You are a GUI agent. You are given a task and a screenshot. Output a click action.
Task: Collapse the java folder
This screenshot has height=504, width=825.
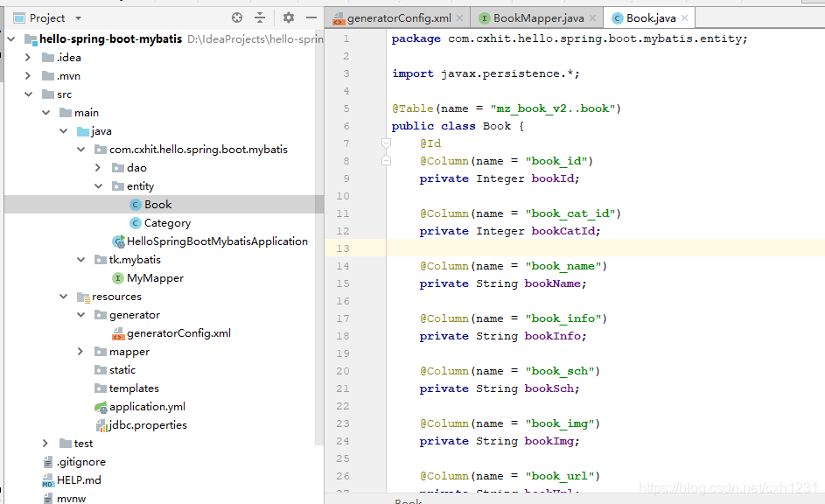click(x=63, y=131)
